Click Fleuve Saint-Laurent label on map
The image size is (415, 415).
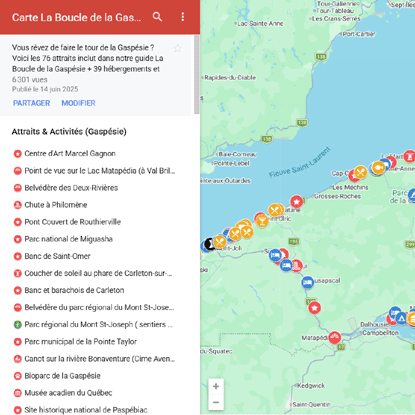[x=300, y=162]
